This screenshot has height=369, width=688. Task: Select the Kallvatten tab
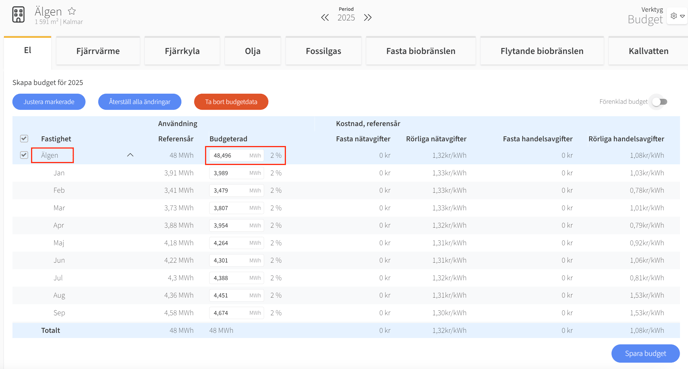click(x=648, y=51)
